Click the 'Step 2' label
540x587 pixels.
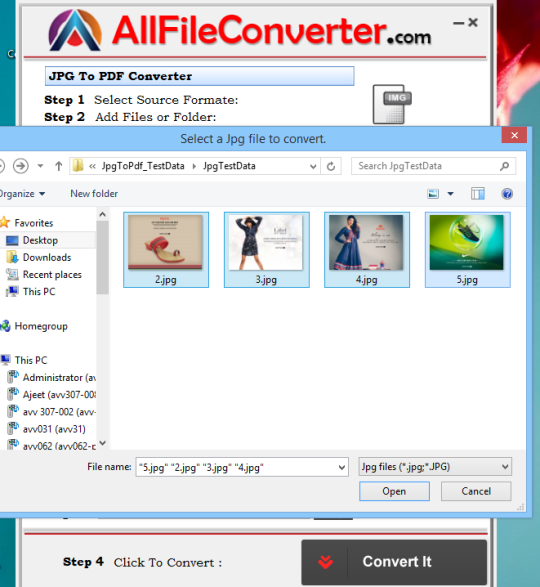64,117
